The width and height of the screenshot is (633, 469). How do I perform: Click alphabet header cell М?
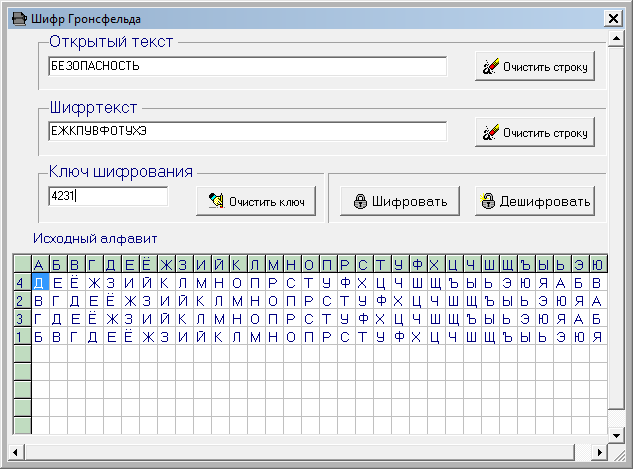click(x=274, y=264)
